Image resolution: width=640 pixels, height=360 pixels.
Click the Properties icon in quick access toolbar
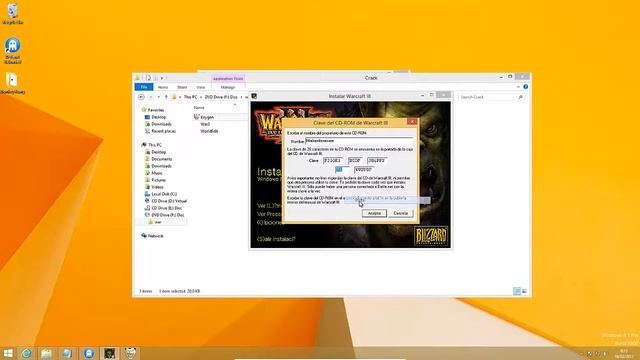click(149, 78)
